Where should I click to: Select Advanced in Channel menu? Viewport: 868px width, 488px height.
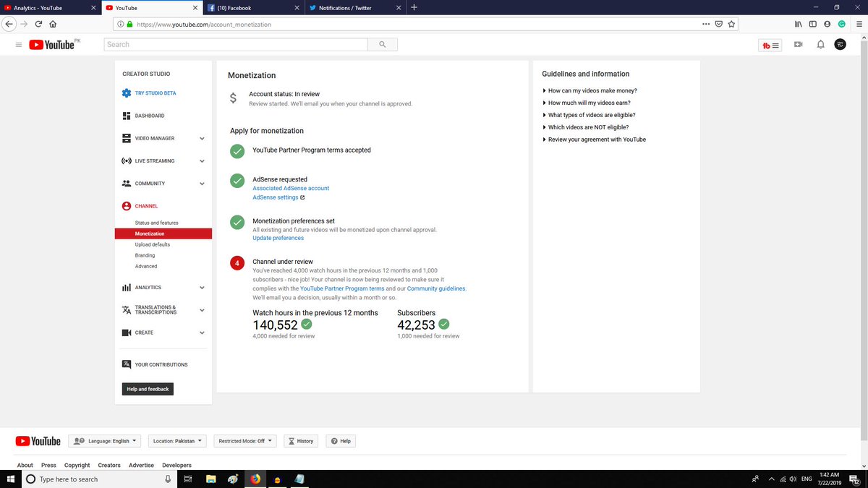coord(146,266)
